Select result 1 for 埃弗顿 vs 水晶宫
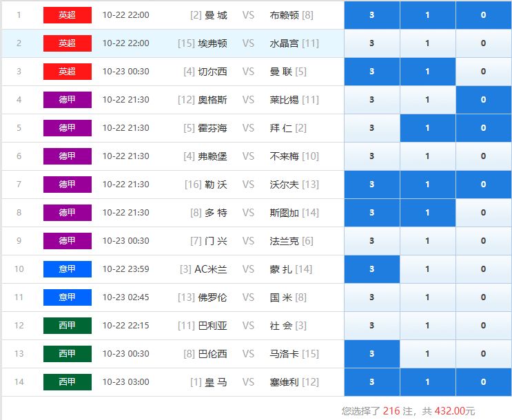512x420 pixels. (x=428, y=43)
